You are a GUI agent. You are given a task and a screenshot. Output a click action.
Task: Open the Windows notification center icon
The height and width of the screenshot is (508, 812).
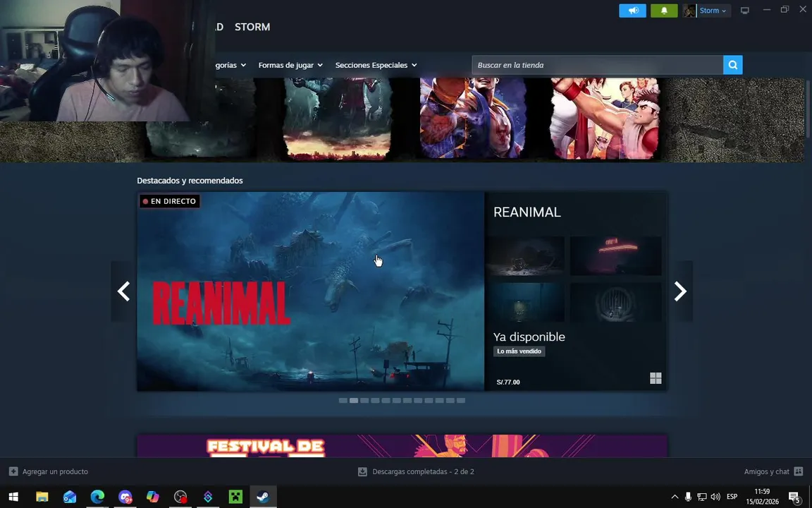click(795, 497)
